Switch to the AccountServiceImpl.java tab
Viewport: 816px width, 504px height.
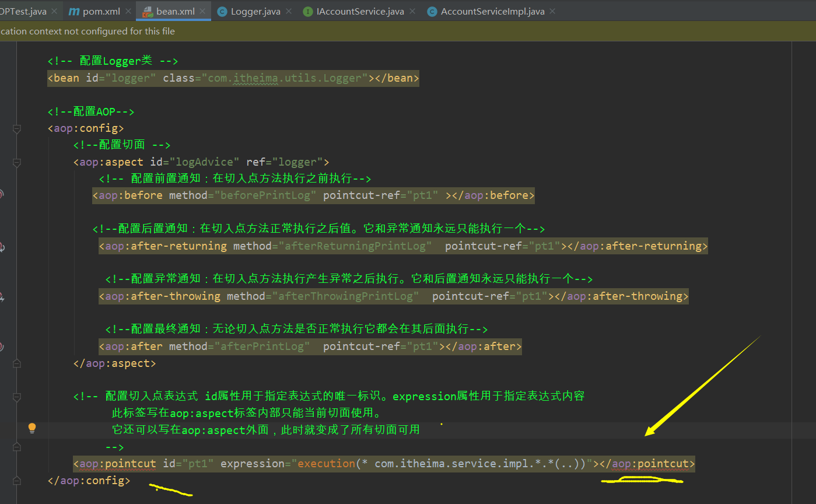492,12
